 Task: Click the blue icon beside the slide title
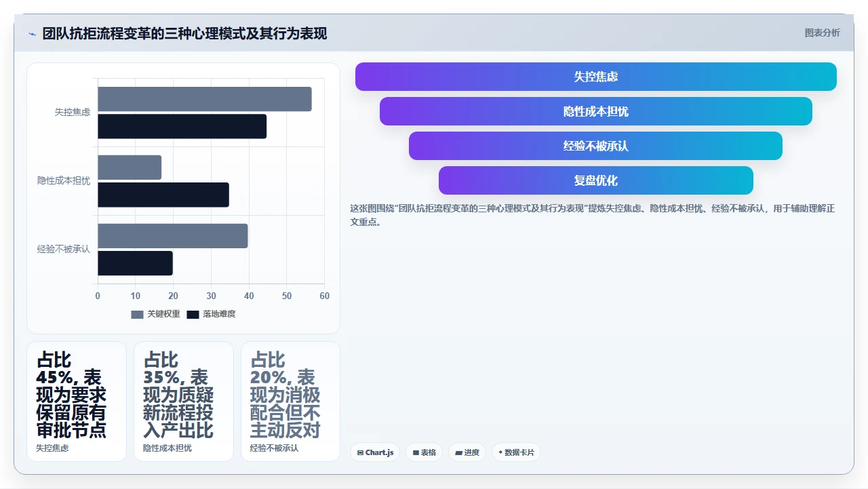(x=32, y=34)
